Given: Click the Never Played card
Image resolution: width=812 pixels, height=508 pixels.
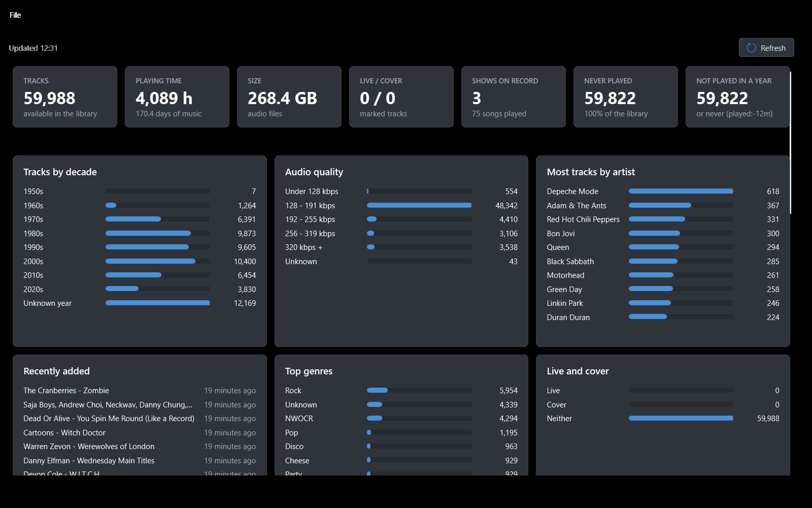Looking at the screenshot, I should tap(626, 97).
